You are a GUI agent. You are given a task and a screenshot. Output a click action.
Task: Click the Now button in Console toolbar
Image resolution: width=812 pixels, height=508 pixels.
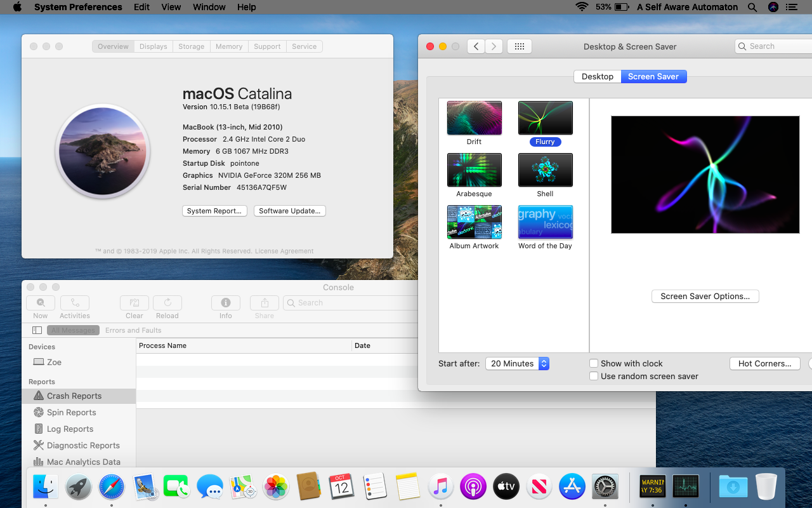(41, 303)
